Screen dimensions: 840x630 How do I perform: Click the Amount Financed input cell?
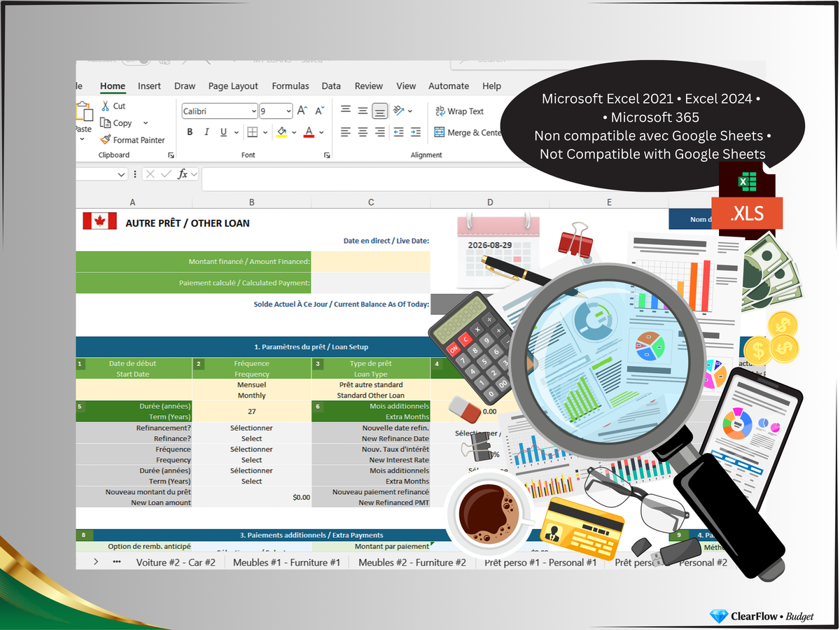(x=371, y=262)
